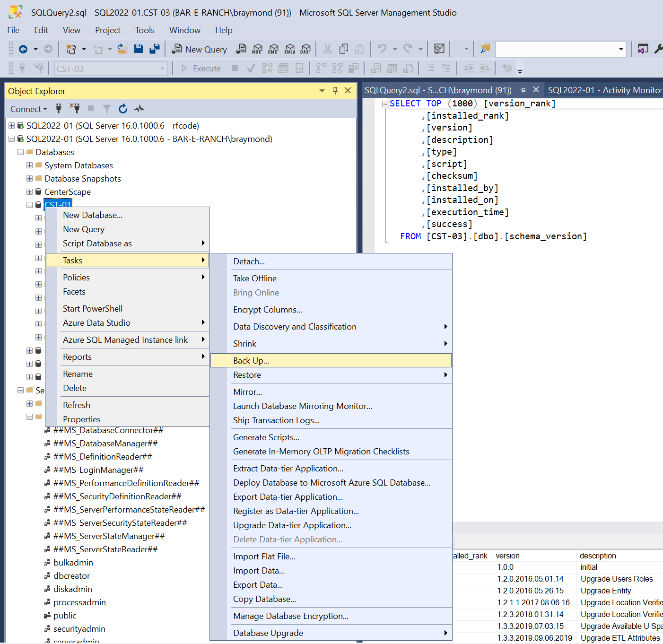663x644 pixels.
Task: Click the Disconnect icon in Object Explorer
Action: (75, 109)
